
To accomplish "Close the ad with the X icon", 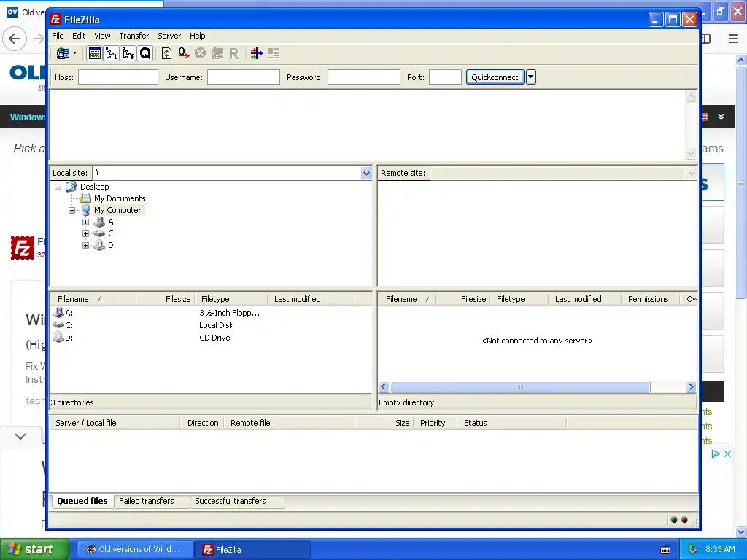I will tap(727, 454).
